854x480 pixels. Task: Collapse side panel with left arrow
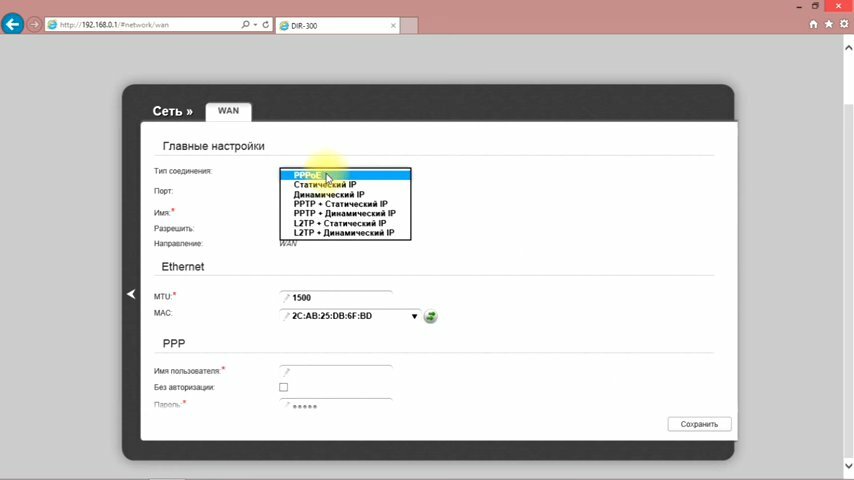point(131,294)
